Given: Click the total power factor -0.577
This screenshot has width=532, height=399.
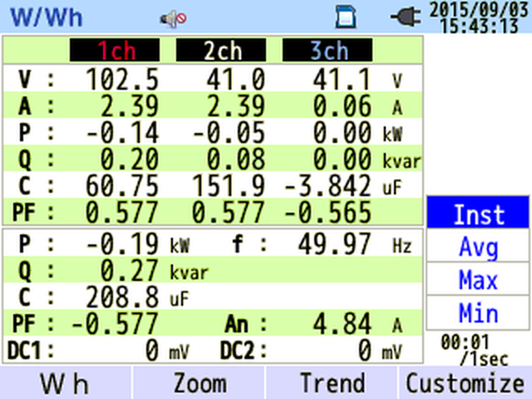Looking at the screenshot, I should [x=115, y=323].
